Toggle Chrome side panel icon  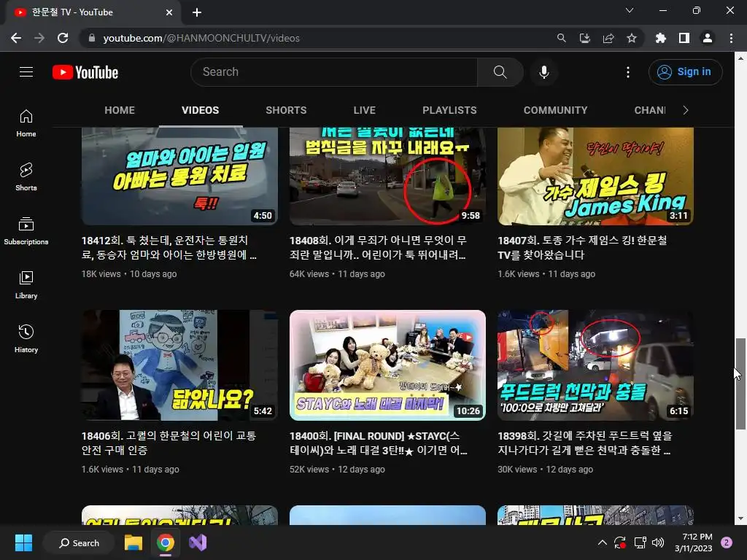point(684,38)
